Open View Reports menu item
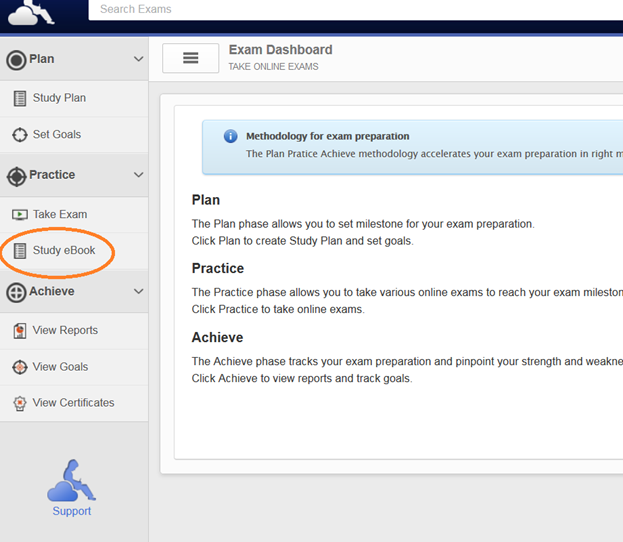Image resolution: width=623 pixels, height=542 pixels. pyautogui.click(x=74, y=331)
